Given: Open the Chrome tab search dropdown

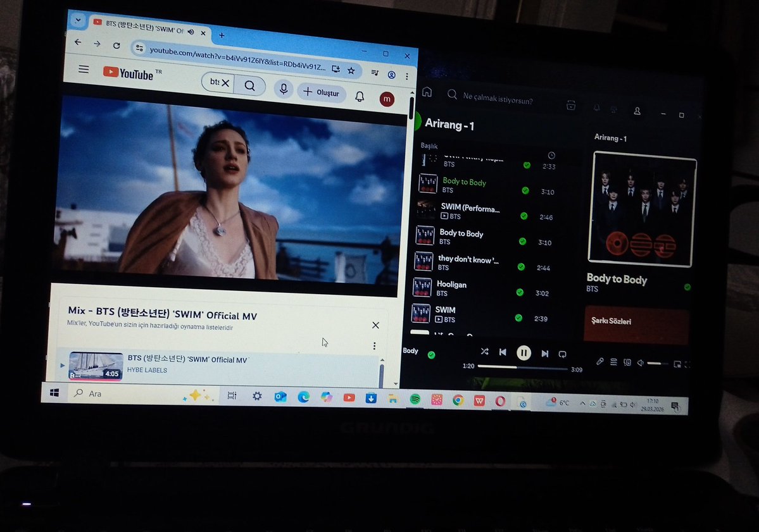Looking at the screenshot, I should [x=78, y=20].
